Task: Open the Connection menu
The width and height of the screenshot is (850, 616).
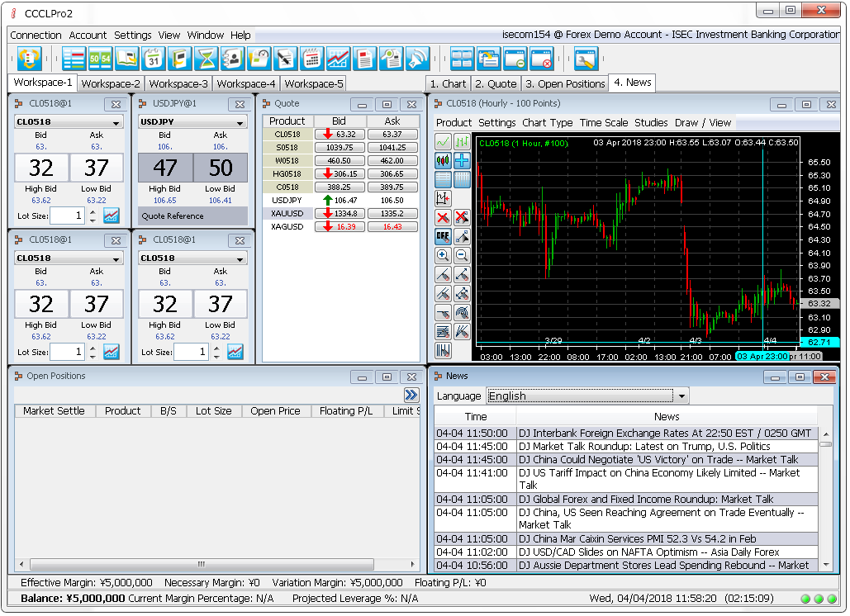Action: pos(36,36)
